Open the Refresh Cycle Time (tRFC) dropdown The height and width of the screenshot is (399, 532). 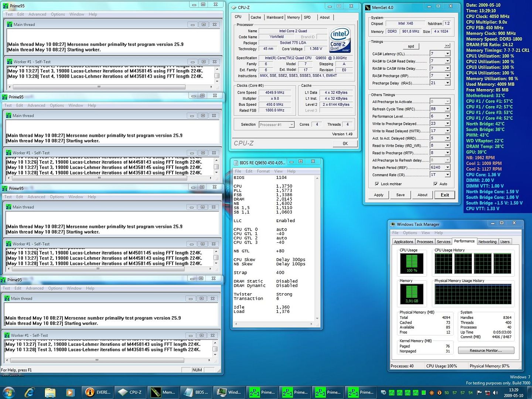click(447, 109)
